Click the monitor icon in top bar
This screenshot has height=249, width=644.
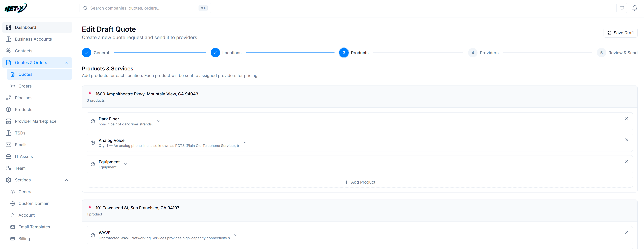[622, 8]
